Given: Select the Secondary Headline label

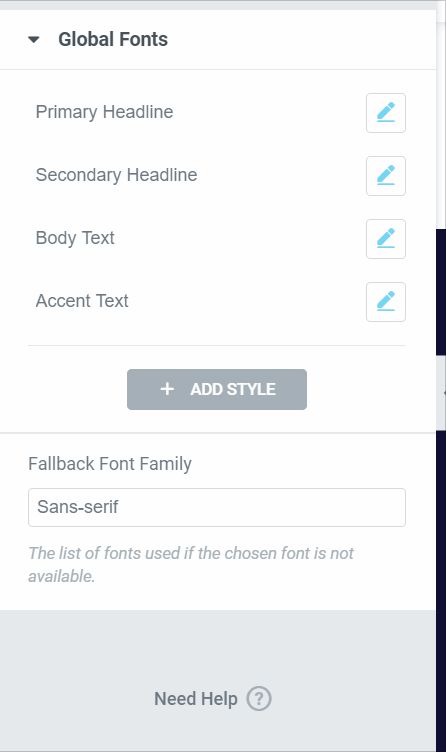Looking at the screenshot, I should 117,175.
